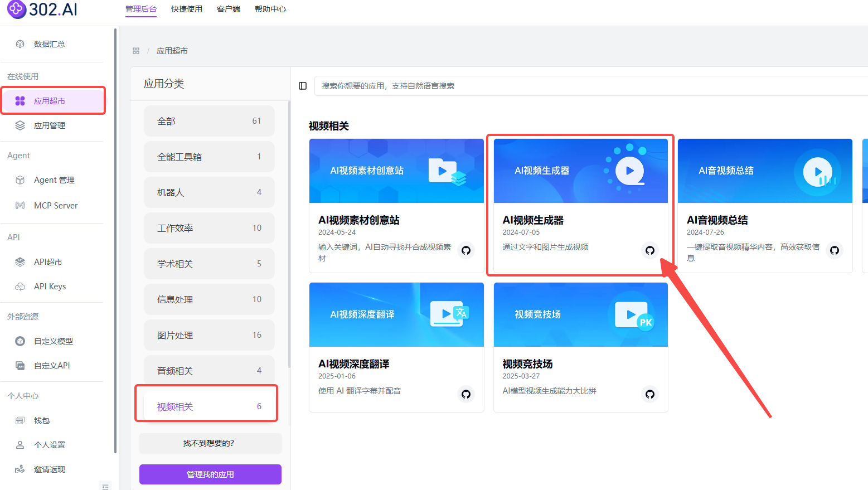Open GitHub link for AI视频生成器

[650, 250]
